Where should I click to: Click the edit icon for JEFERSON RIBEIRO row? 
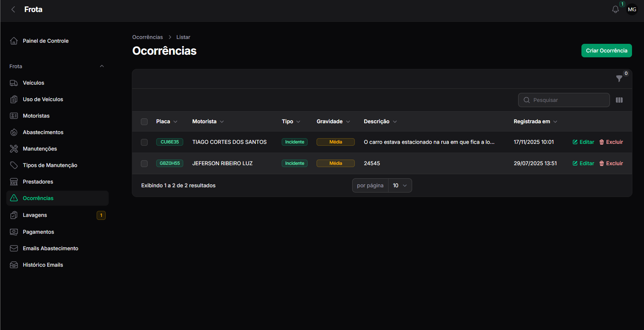tap(575, 163)
